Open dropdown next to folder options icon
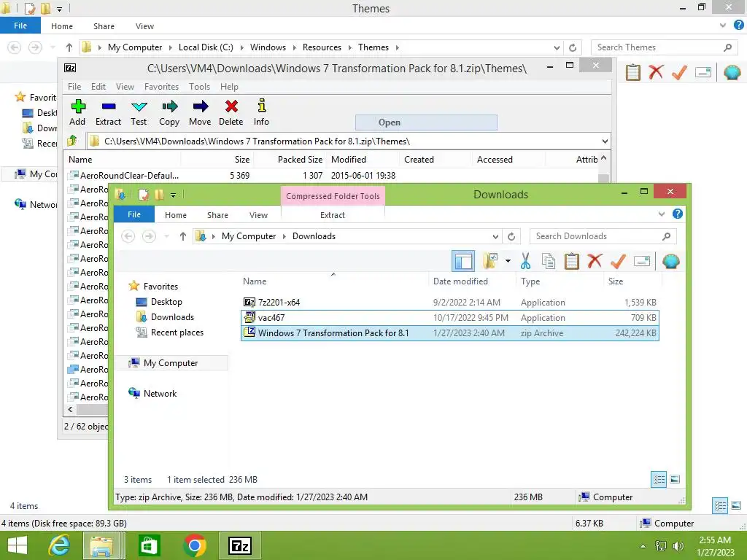Screen dimensions: 747x560 [x=508, y=261]
